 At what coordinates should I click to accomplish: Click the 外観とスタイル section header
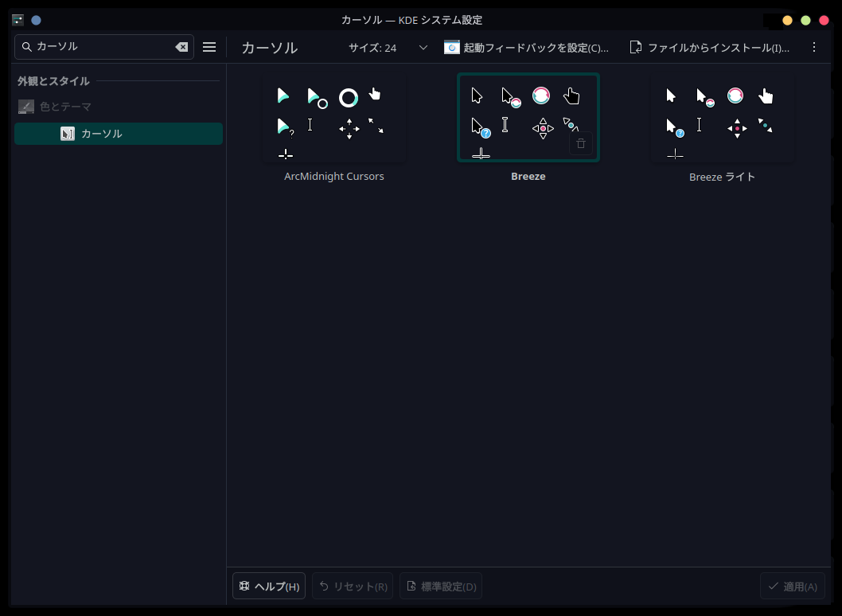tap(53, 81)
